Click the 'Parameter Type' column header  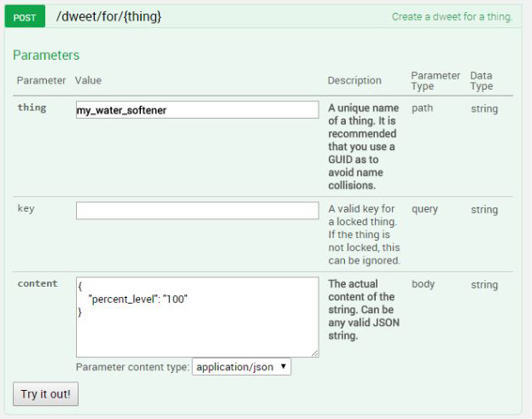point(435,81)
